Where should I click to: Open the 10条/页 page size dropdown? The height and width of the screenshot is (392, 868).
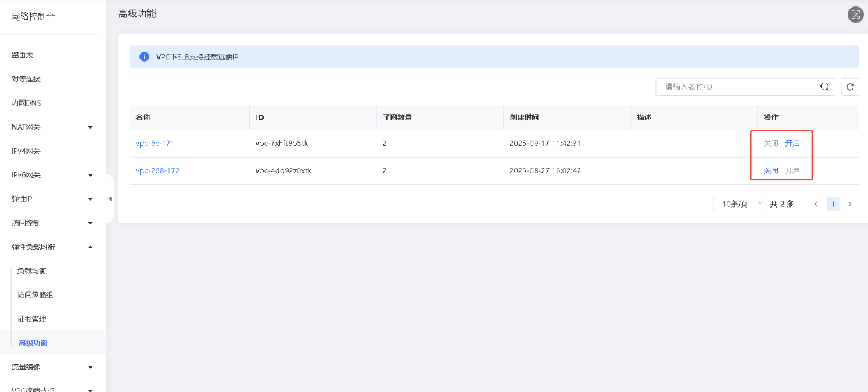[x=740, y=204]
